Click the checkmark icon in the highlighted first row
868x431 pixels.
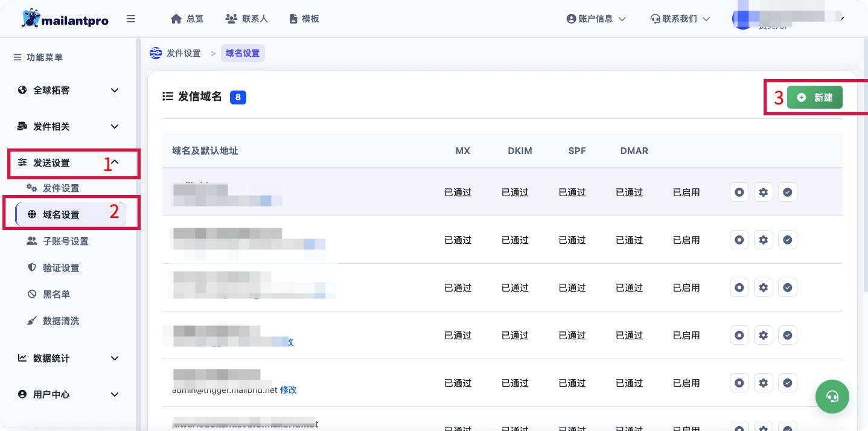click(788, 192)
